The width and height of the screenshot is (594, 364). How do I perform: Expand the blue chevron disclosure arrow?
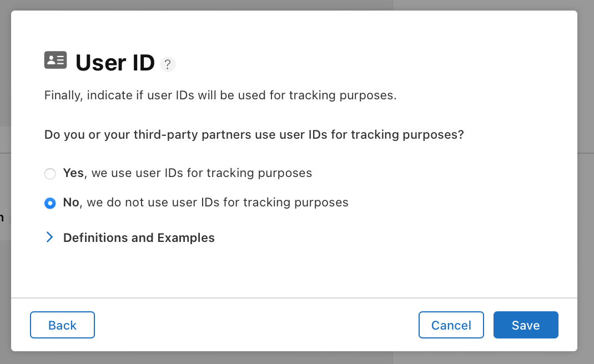coord(49,237)
